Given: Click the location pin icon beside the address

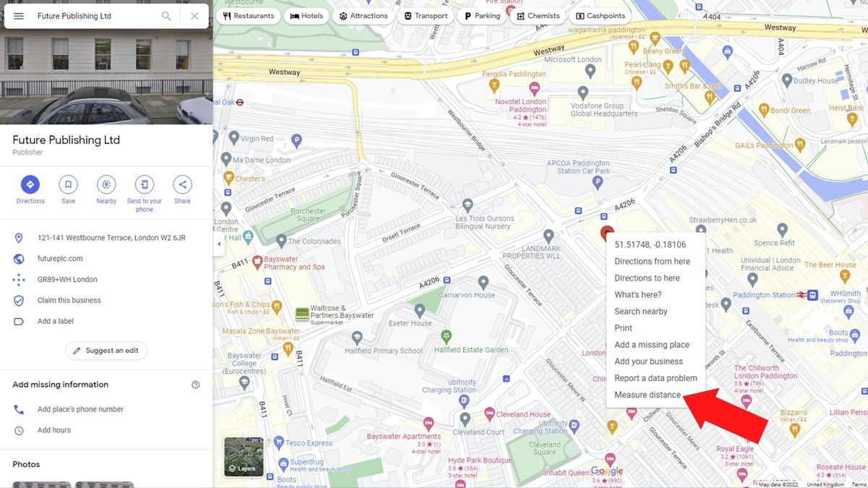Looking at the screenshot, I should point(19,237).
